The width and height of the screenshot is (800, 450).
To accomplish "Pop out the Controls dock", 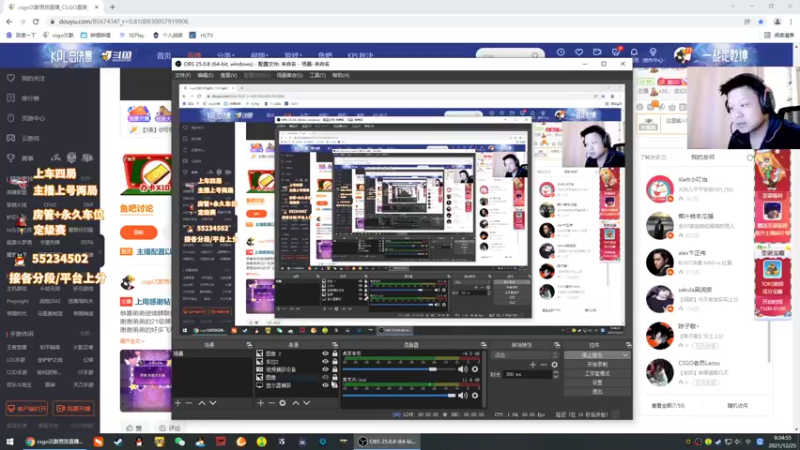I will 628,345.
